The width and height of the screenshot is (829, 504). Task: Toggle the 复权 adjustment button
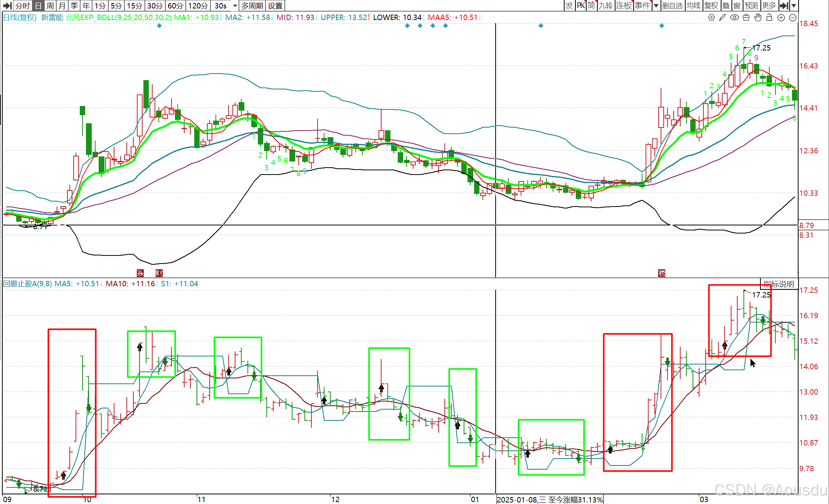pyautogui.click(x=711, y=5)
